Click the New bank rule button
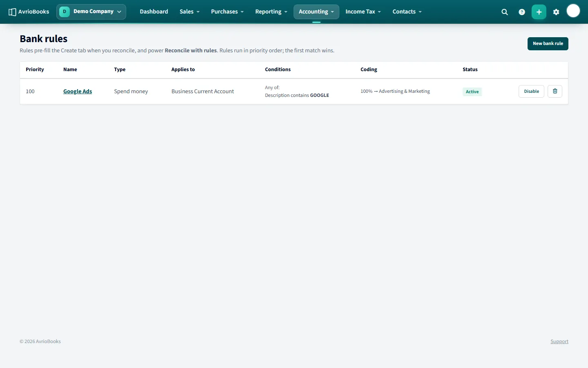 point(548,44)
